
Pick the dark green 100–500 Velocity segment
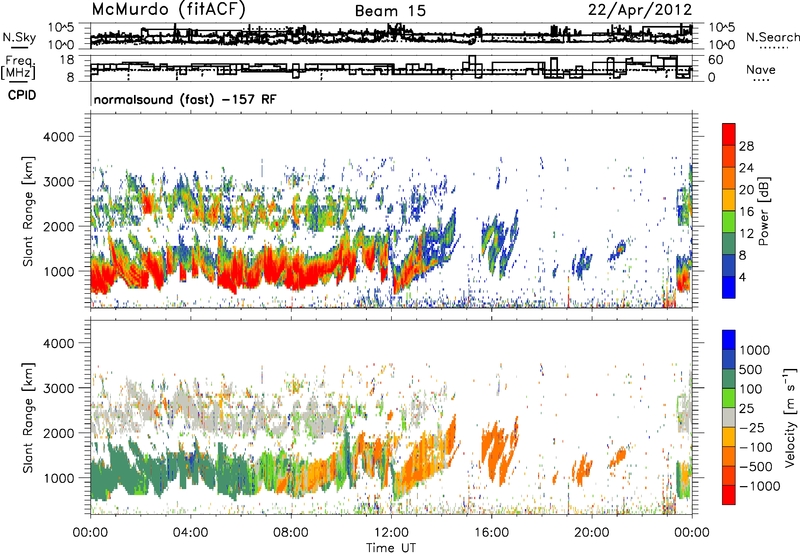click(729, 379)
